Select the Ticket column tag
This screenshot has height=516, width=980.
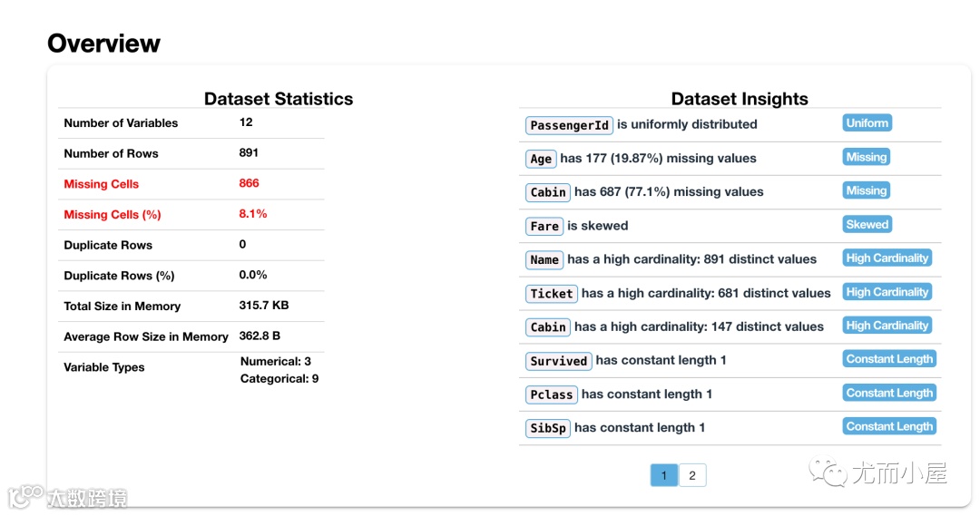coord(552,294)
